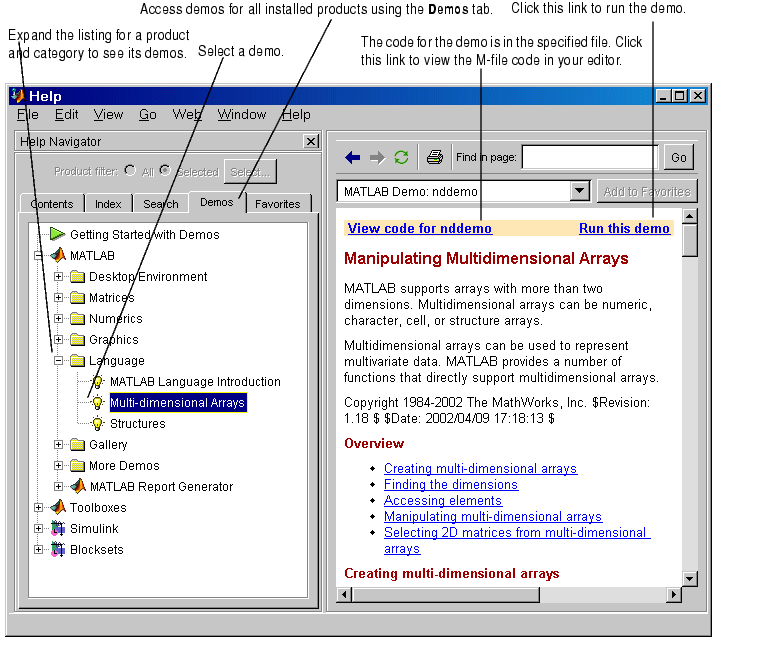
Task: Click the Print icon in help toolbar
Action: click(435, 157)
